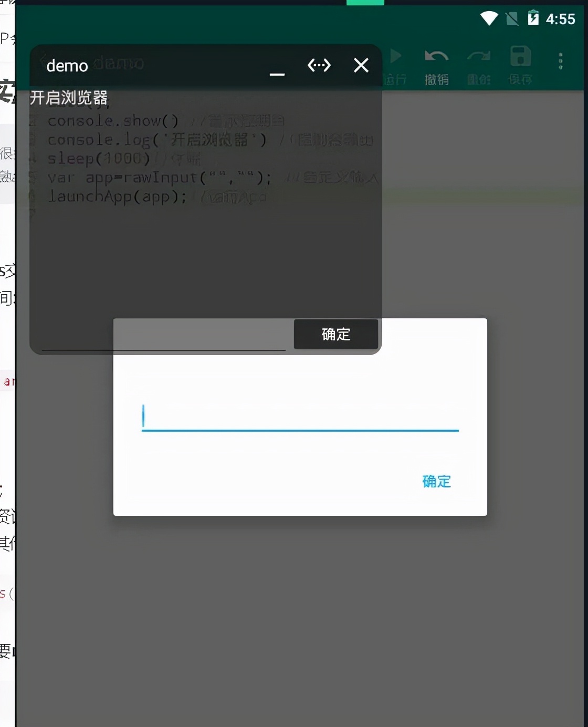Click the demo window title

[x=66, y=66]
